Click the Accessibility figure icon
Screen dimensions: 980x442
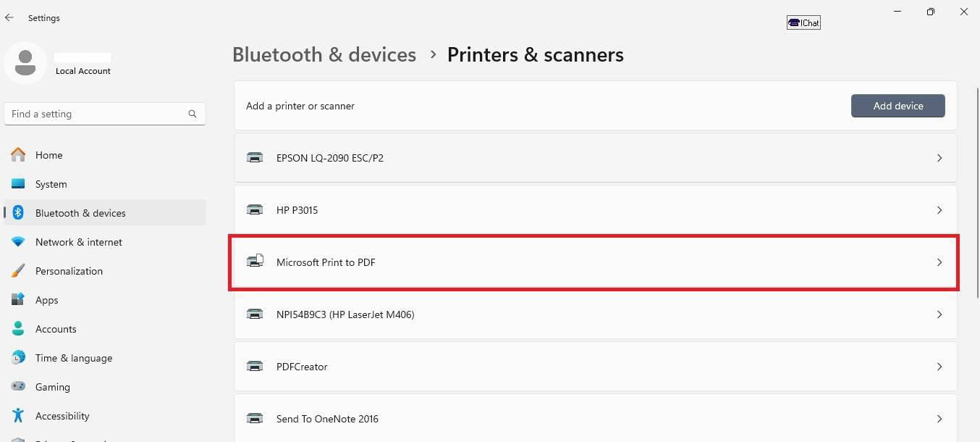pos(19,416)
